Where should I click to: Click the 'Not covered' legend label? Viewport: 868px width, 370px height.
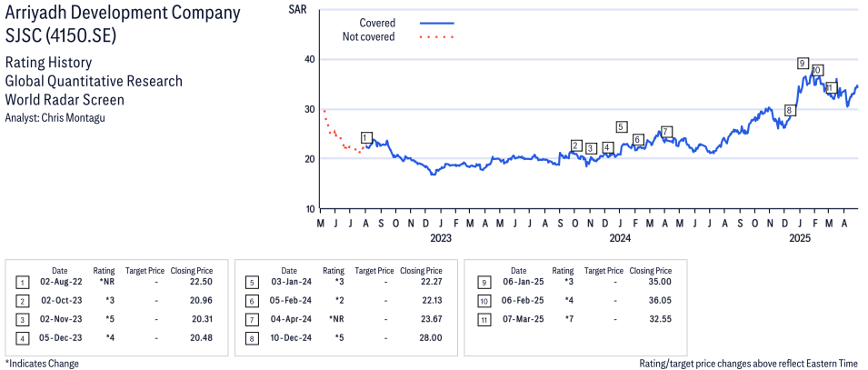pos(369,37)
